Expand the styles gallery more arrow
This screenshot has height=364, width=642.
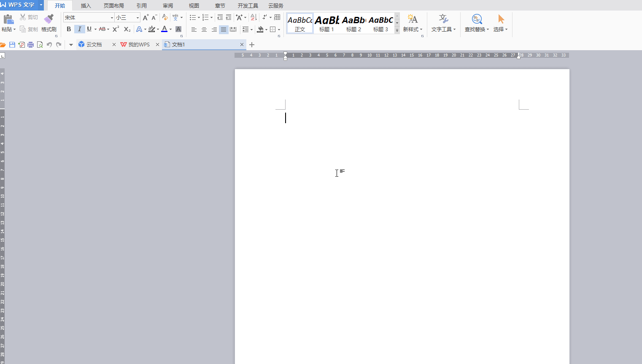(397, 30)
